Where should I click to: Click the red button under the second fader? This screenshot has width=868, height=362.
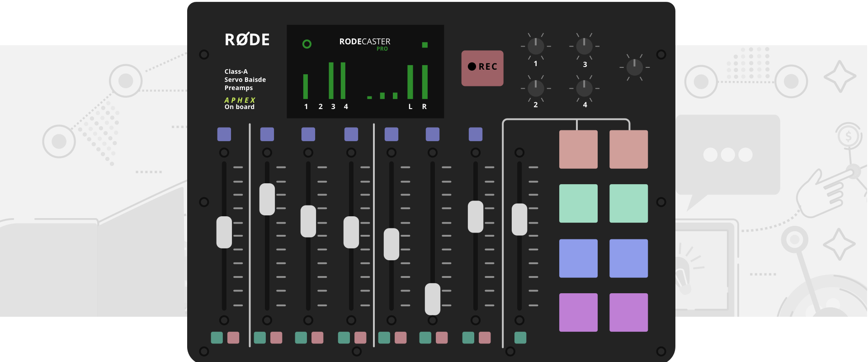pyautogui.click(x=276, y=338)
